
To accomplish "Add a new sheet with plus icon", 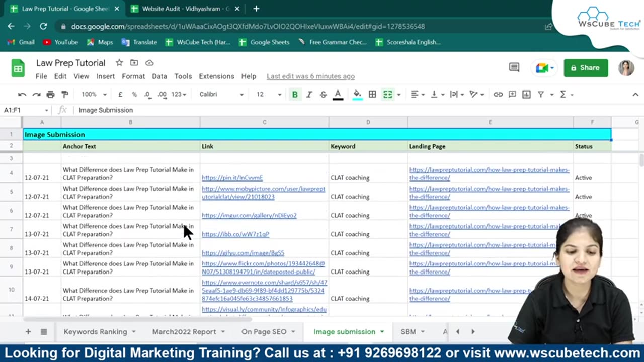I will 28,332.
